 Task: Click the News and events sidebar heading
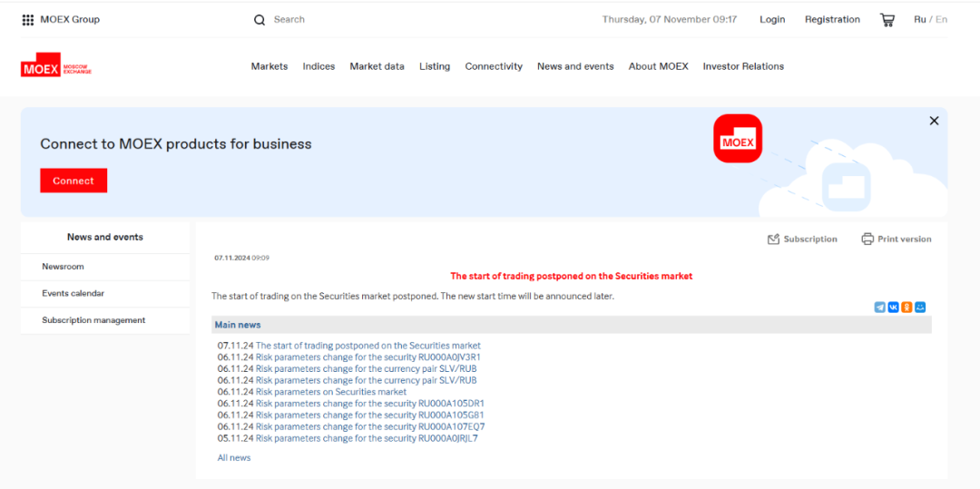[x=105, y=238]
